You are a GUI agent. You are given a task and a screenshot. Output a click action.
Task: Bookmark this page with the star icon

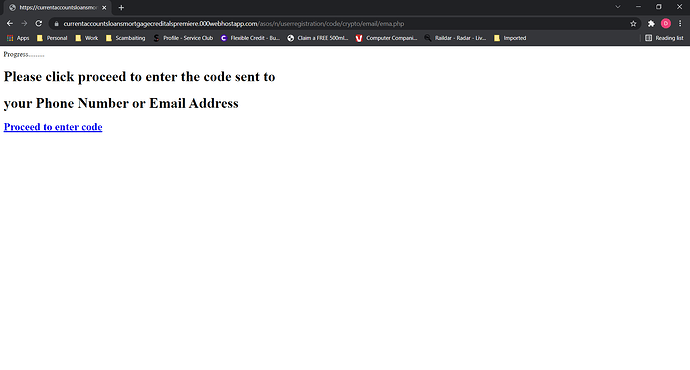(633, 24)
